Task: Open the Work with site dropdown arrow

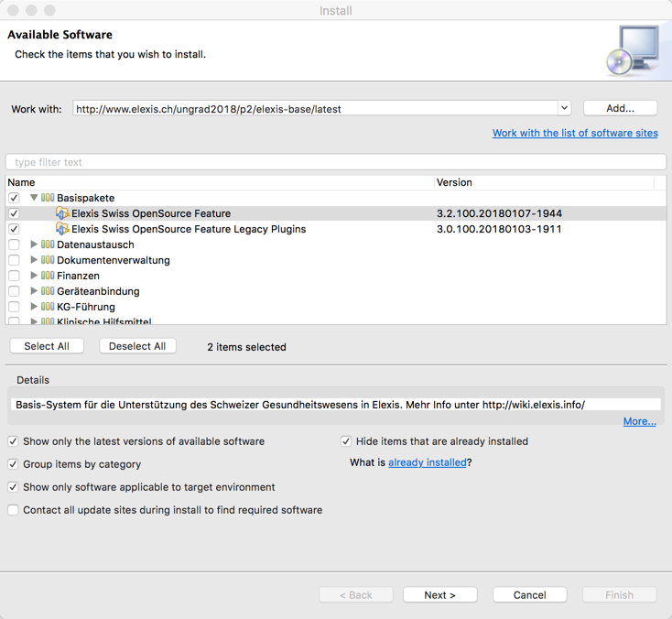Action: coord(565,108)
